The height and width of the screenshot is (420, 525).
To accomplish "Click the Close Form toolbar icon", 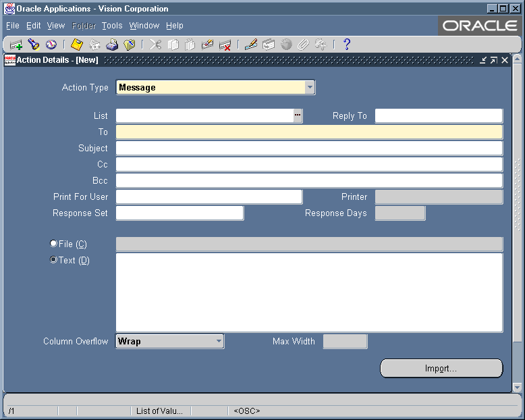I will click(x=130, y=45).
